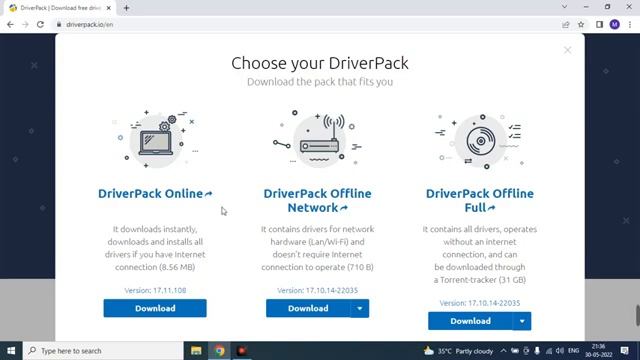Switch to Chrome in taskbar
The image size is (640, 360).
(x=220, y=351)
